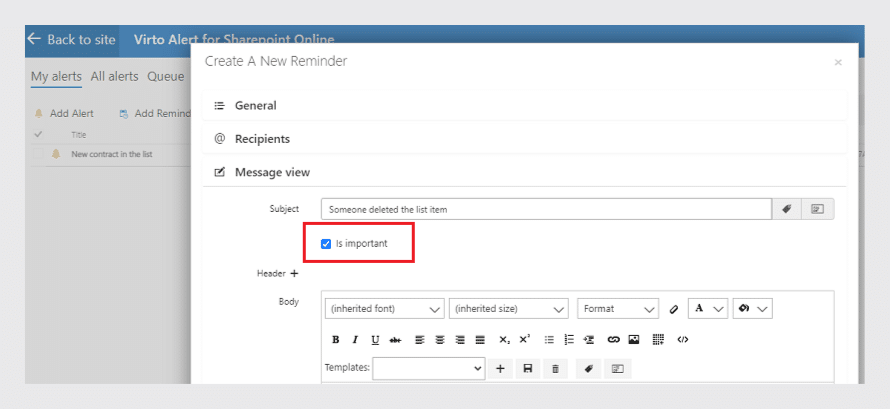Insert a numbered list
The height and width of the screenshot is (409, 890).
[x=569, y=340]
